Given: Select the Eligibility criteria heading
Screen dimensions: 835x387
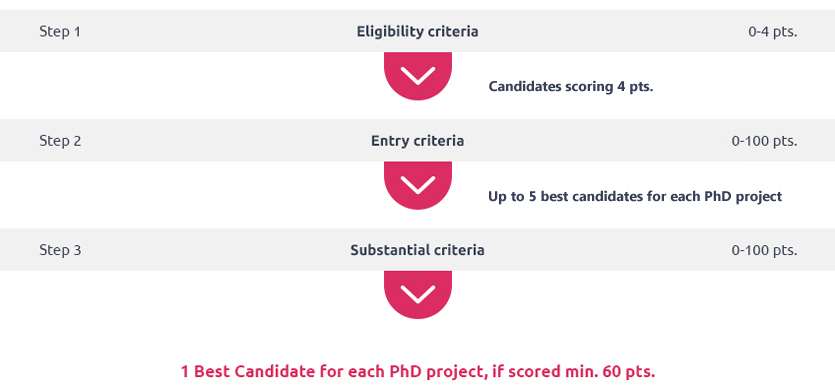Looking at the screenshot, I should pos(418,31).
